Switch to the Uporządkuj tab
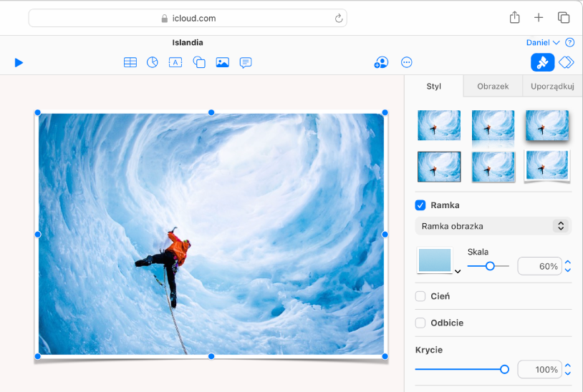This screenshot has width=583, height=392. 552,87
